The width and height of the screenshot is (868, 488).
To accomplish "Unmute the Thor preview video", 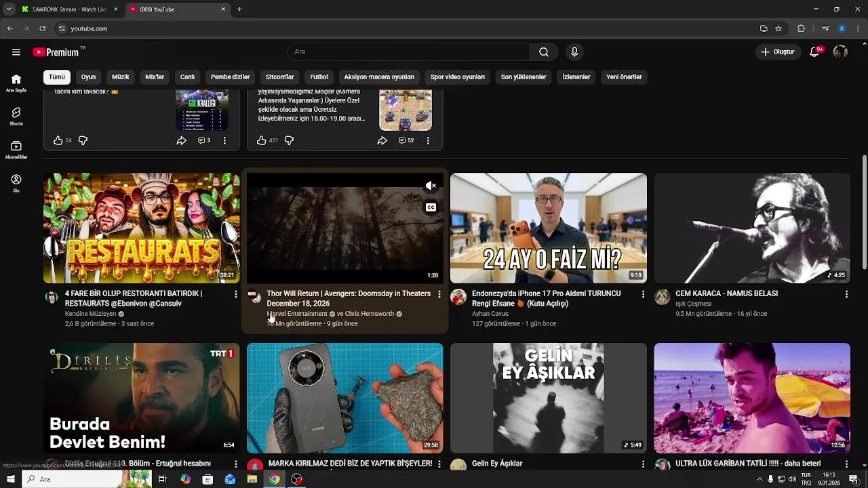I will (x=431, y=186).
